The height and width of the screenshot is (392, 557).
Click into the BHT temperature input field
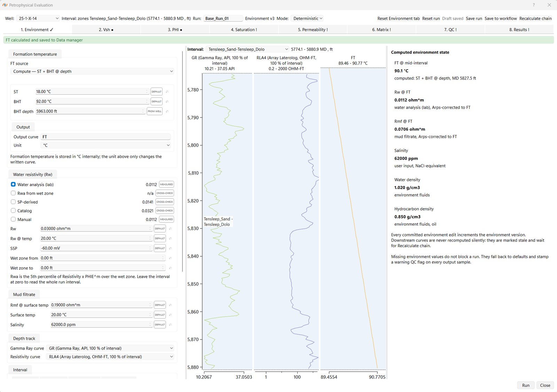pyautogui.click(x=92, y=101)
